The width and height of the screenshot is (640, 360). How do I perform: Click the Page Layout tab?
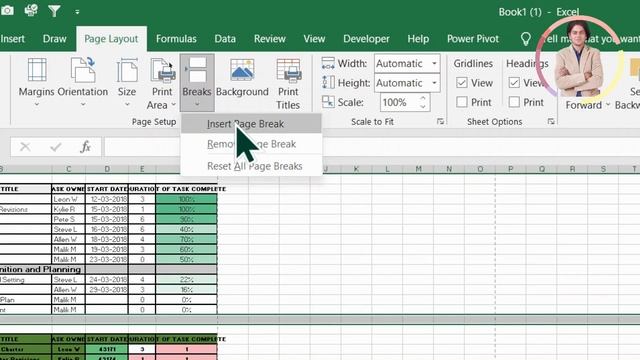(111, 39)
